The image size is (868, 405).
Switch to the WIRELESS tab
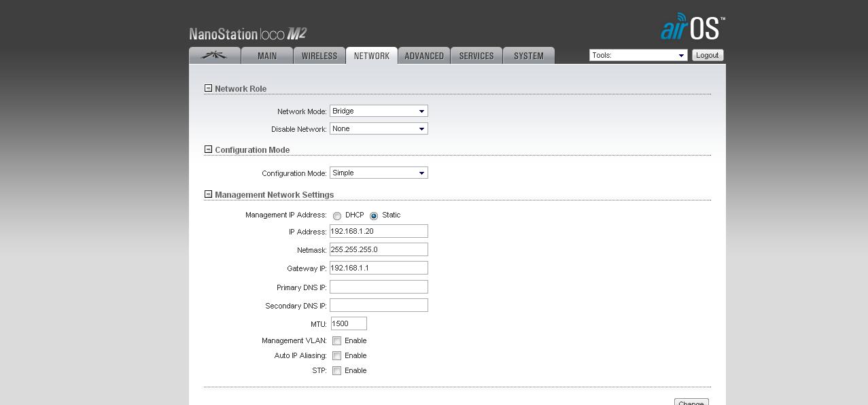[x=319, y=56]
